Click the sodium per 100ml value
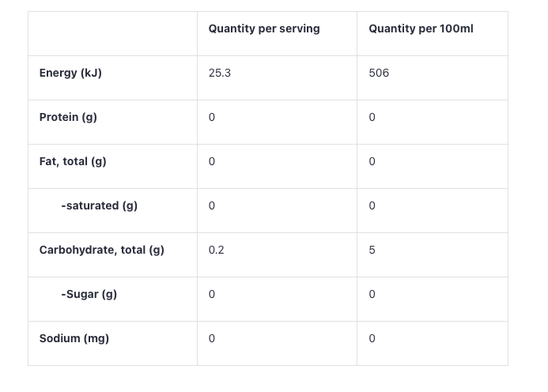 372,338
